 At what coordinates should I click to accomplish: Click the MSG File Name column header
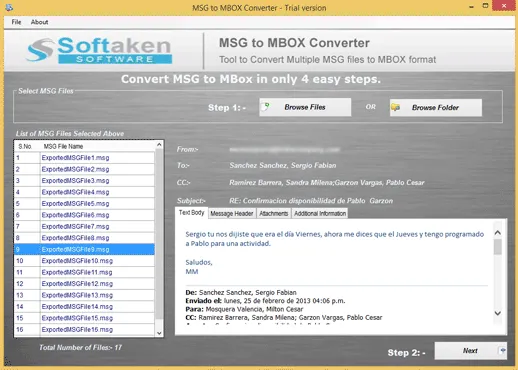(x=63, y=146)
